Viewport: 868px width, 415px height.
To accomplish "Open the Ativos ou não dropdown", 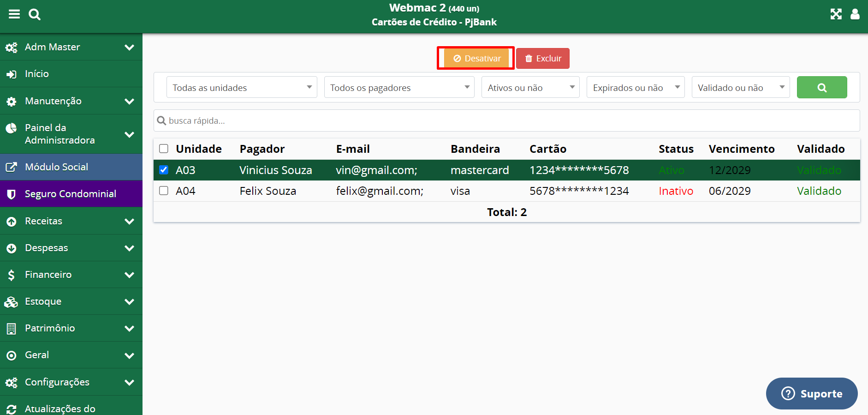I will click(x=531, y=87).
